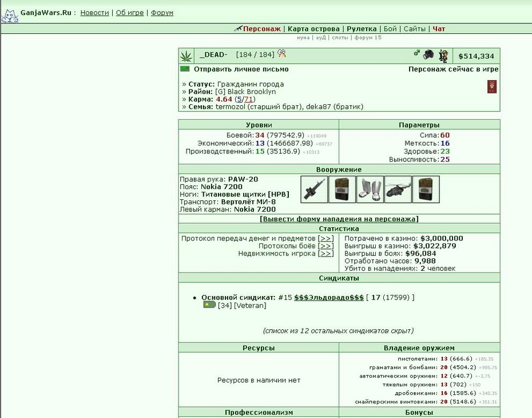Select the MI-8 helicopter transport icon

point(398,190)
